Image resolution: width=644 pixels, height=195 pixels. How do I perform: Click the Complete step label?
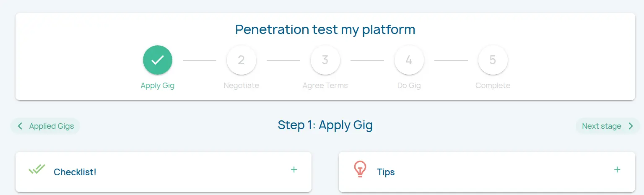(x=493, y=86)
